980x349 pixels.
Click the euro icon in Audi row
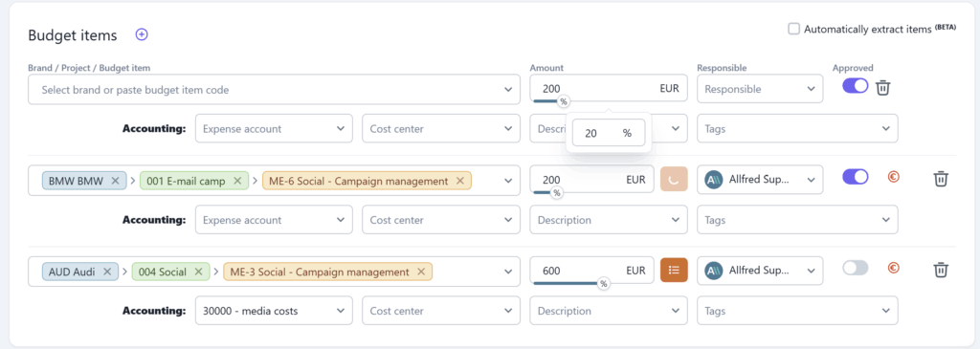point(894,268)
